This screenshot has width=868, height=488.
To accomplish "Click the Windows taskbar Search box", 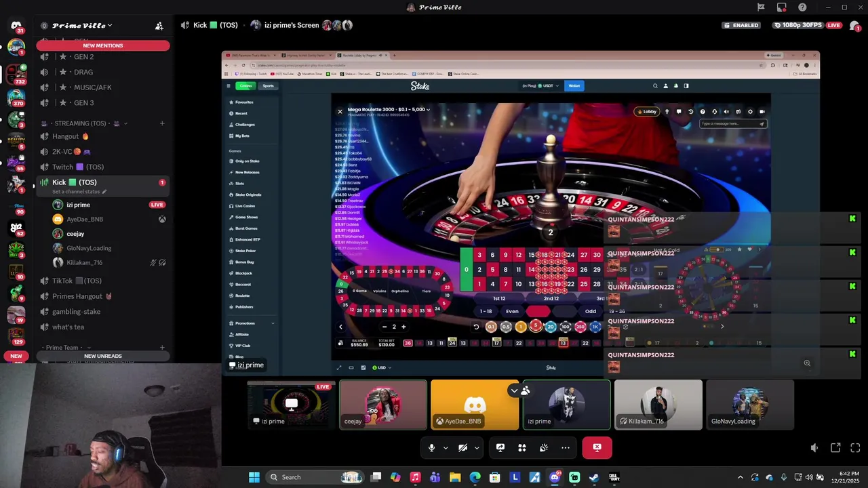I will click(x=315, y=477).
